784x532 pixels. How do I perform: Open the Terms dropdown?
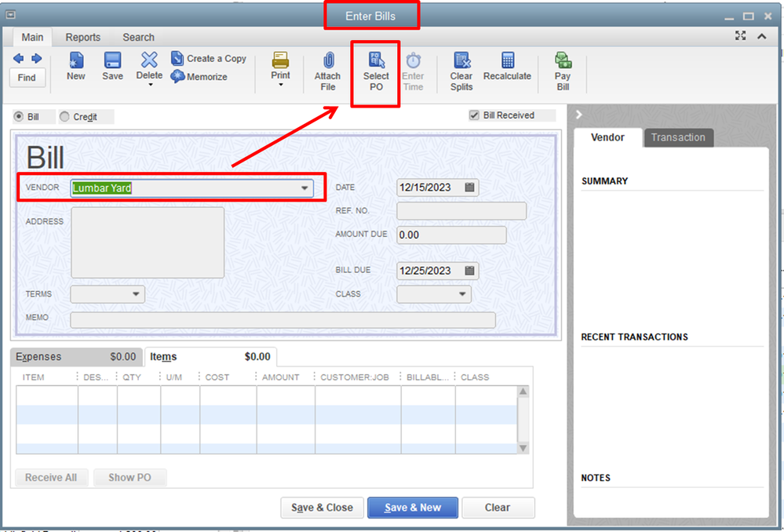click(x=136, y=294)
